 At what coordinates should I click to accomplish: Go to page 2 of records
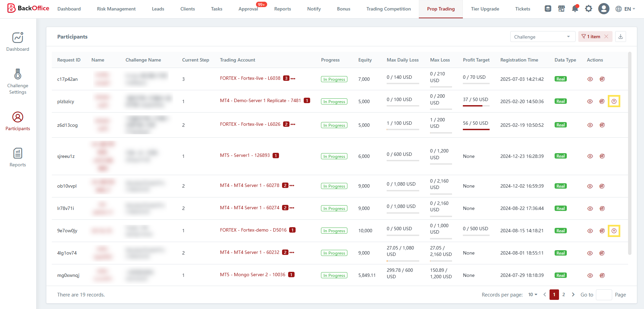[563, 295]
